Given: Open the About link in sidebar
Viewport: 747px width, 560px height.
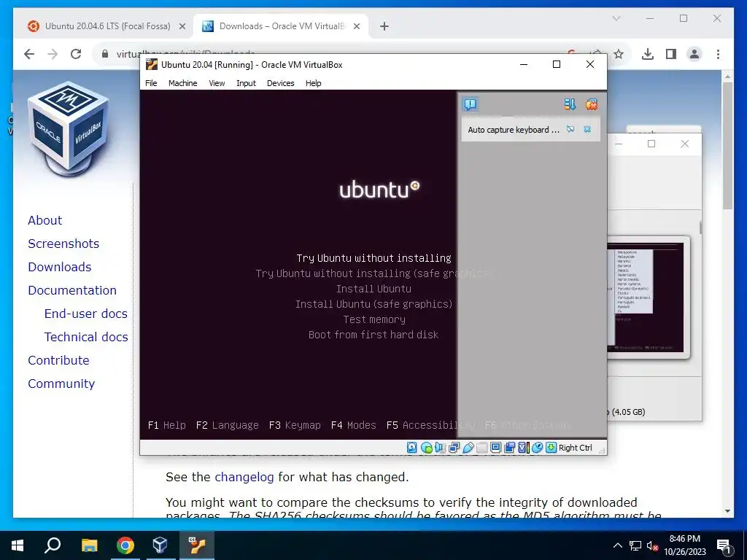Looking at the screenshot, I should 44,220.
